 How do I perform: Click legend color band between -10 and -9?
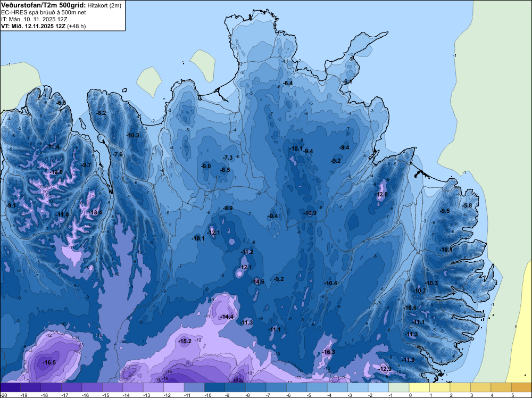pyautogui.click(x=214, y=387)
